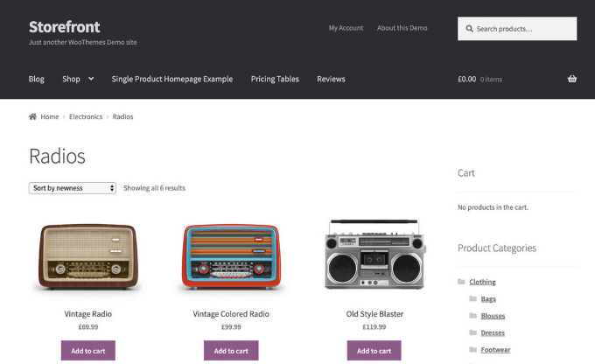This screenshot has width=595, height=364.
Task: Open the My Account link
Action: [346, 28]
